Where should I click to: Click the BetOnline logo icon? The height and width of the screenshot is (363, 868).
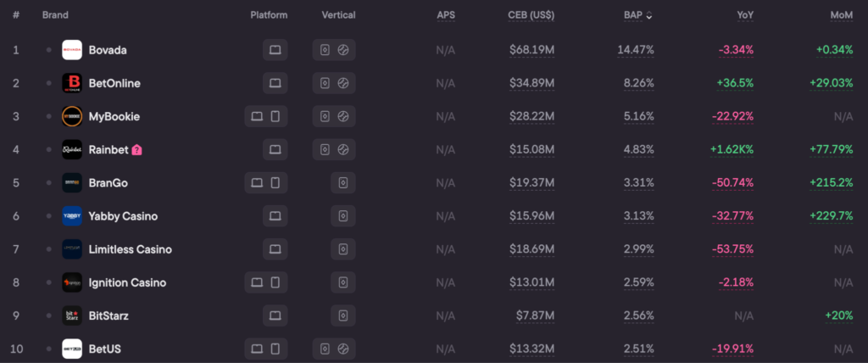[x=72, y=83]
